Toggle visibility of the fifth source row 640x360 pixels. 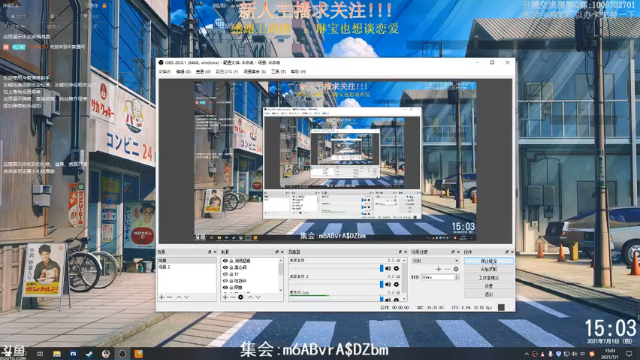(225, 287)
